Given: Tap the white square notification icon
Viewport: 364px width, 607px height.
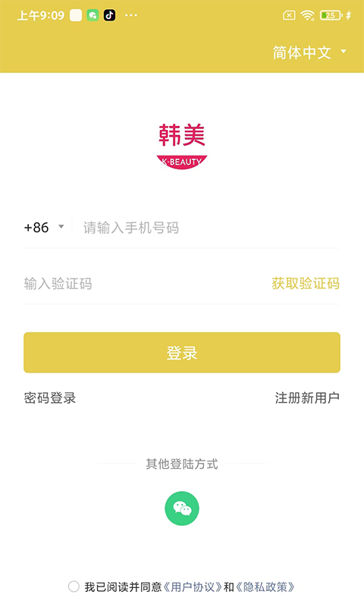Looking at the screenshot, I should pos(76,15).
